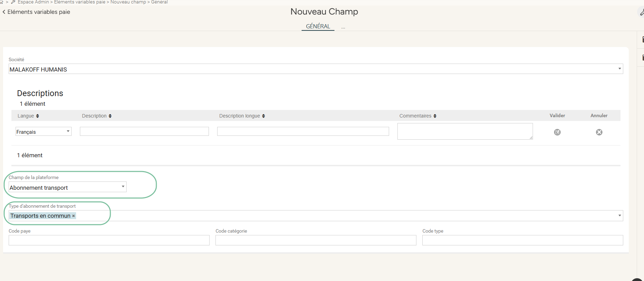
Task: Switch to the GÉNÉRAL tab
Action: coord(318,26)
